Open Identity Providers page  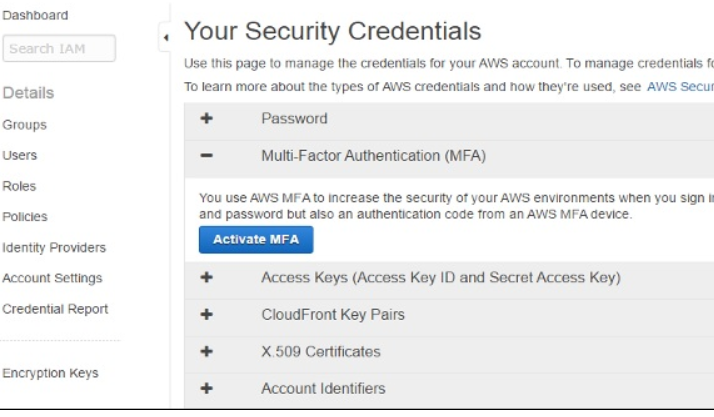click(x=54, y=248)
